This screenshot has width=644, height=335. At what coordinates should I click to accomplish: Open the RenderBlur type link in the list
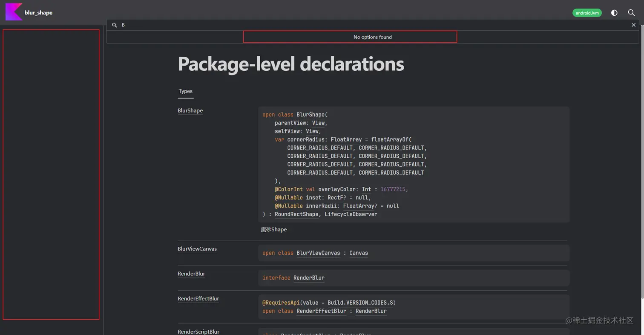[191, 274]
